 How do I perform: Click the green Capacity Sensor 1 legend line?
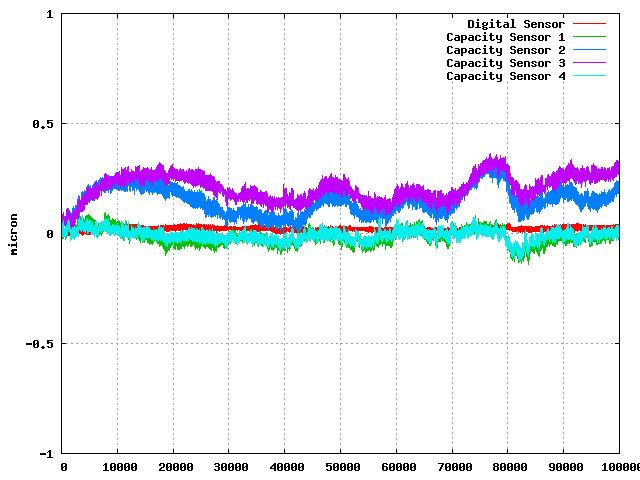click(x=589, y=37)
